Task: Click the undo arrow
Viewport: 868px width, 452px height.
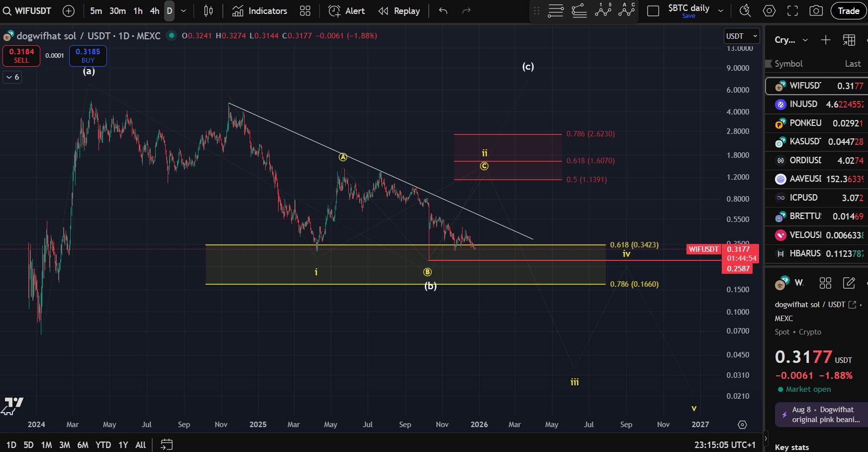Action: coord(443,11)
